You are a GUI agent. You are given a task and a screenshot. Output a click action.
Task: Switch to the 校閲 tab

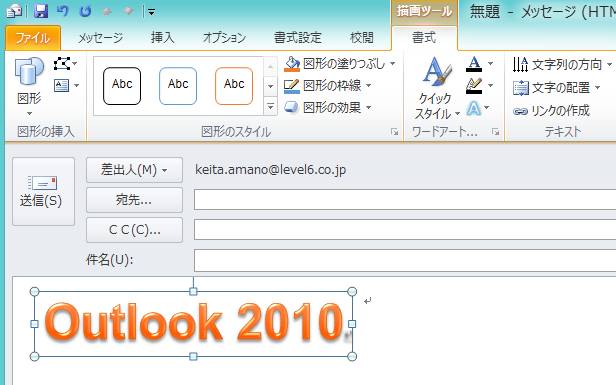click(361, 38)
